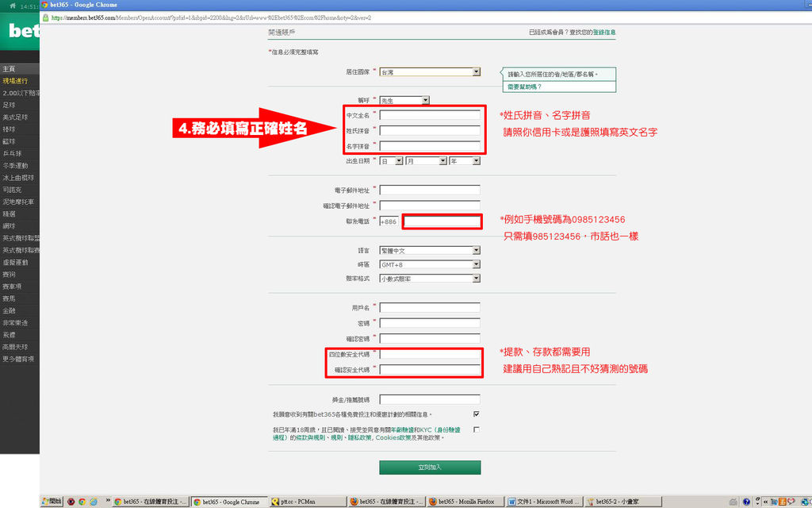Launch Internet Explorer from quick launch
The width and height of the screenshot is (812, 508).
click(94, 502)
